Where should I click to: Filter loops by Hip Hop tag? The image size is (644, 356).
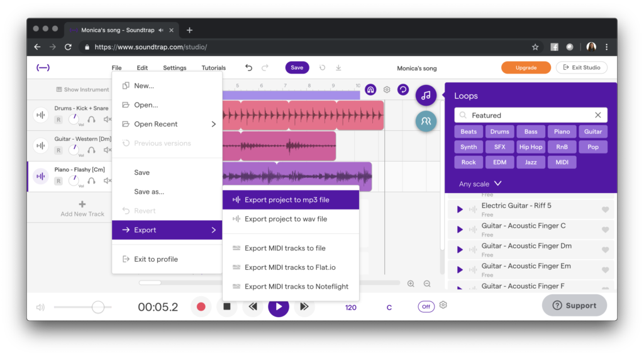click(x=531, y=147)
